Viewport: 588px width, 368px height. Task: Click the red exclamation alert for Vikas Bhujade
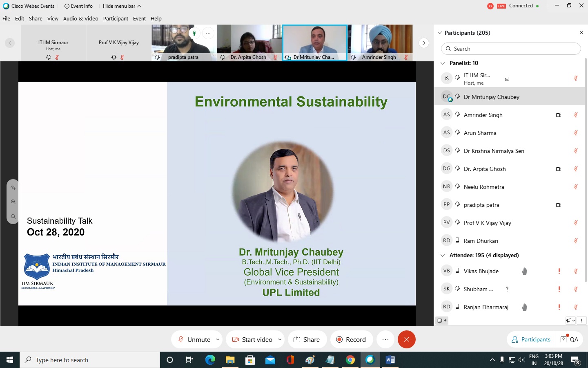tap(559, 271)
